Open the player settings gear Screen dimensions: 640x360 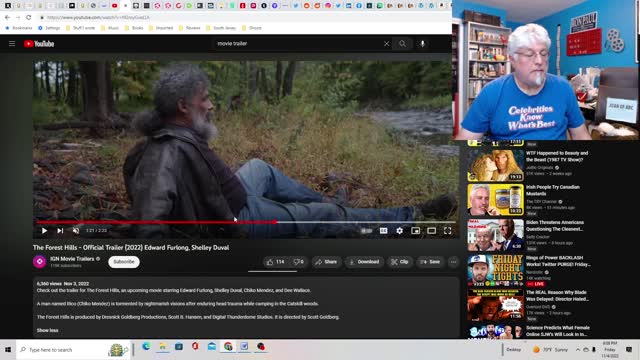tap(399, 231)
